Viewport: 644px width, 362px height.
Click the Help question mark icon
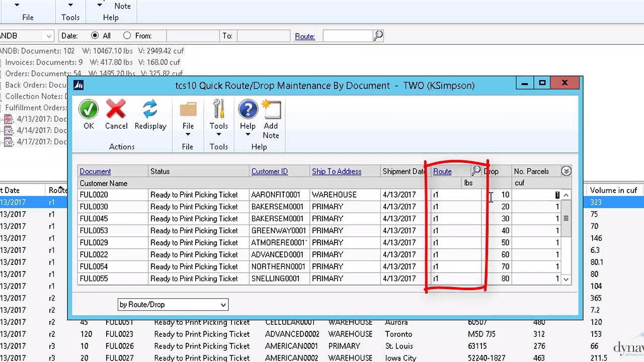coord(248,110)
